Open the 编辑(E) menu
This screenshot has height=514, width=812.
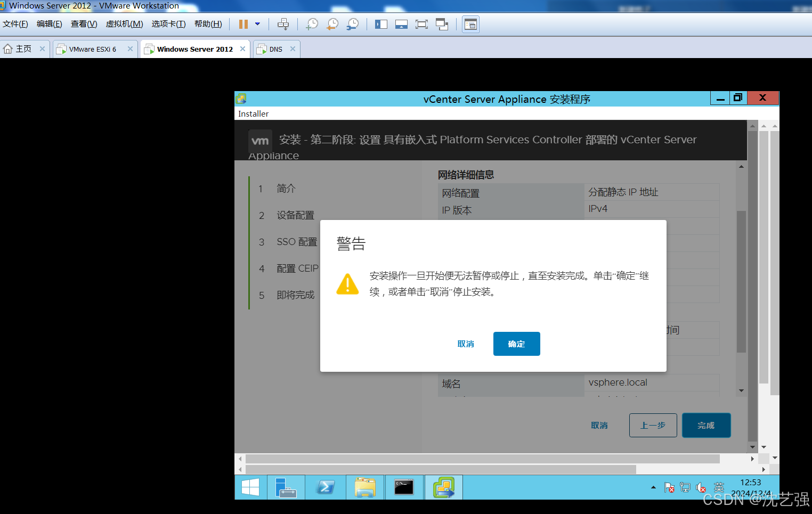pos(50,24)
